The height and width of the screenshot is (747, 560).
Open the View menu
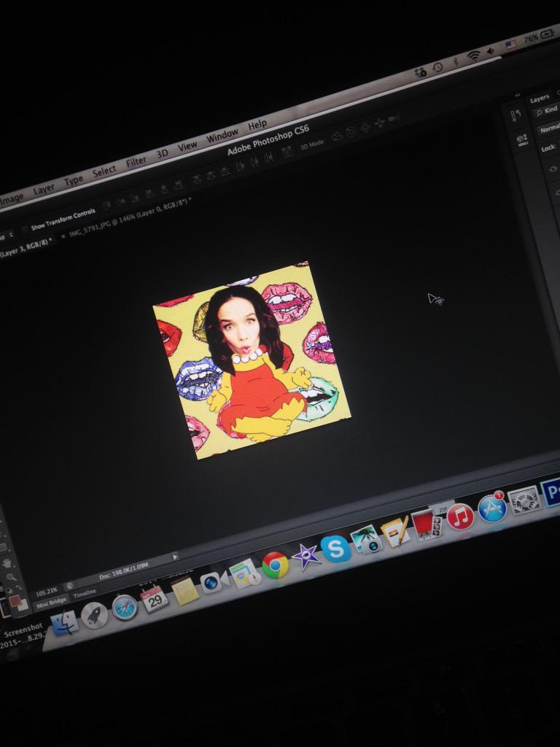(x=187, y=146)
